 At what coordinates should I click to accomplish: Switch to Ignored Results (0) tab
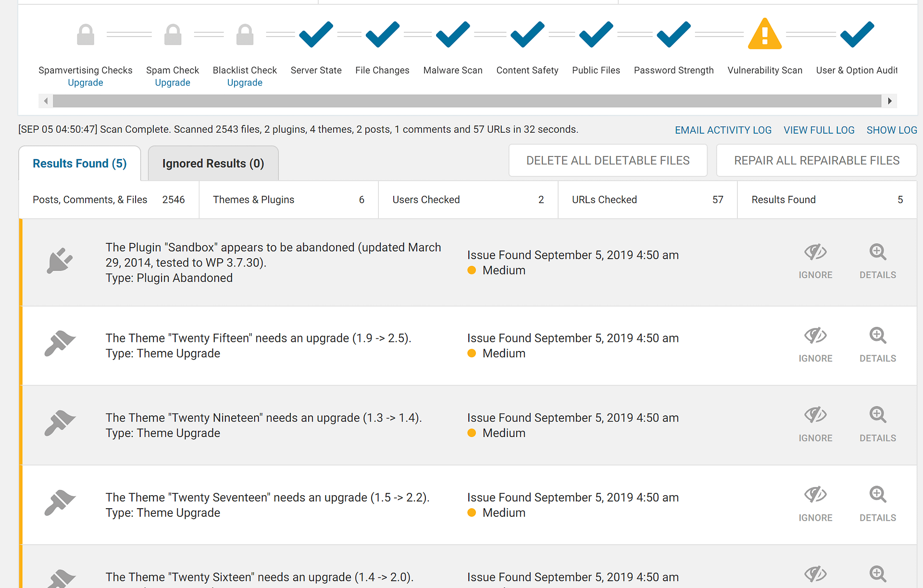tap(213, 163)
